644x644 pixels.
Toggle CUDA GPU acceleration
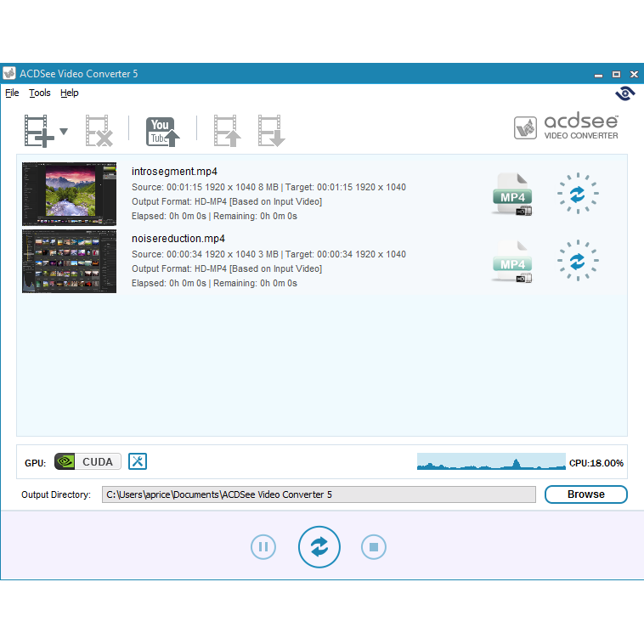pos(88,461)
